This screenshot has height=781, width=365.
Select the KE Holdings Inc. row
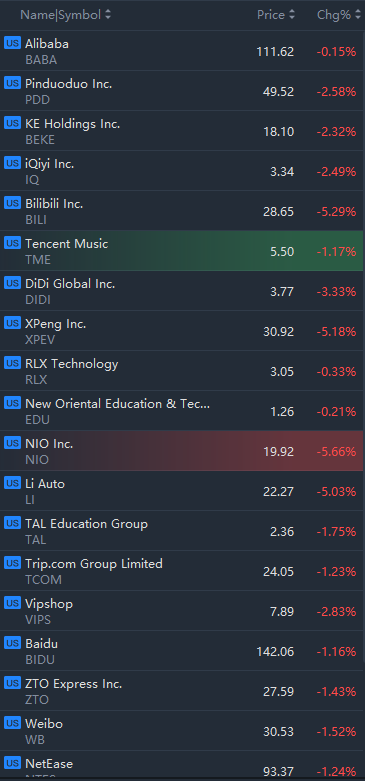click(x=182, y=131)
